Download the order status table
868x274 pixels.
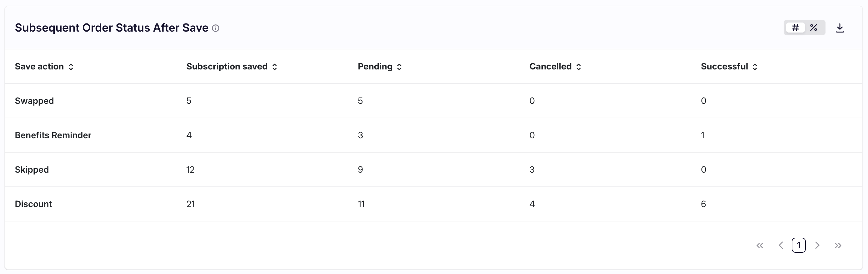840,28
